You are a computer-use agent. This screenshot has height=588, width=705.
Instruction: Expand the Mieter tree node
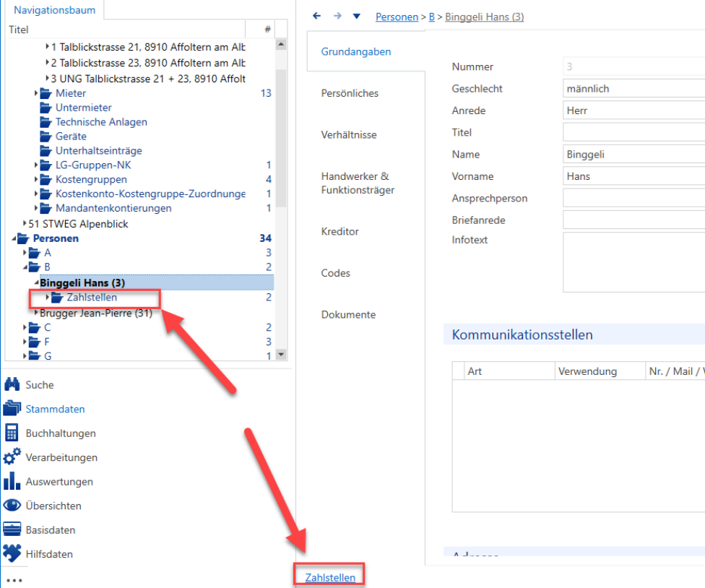(x=36, y=93)
